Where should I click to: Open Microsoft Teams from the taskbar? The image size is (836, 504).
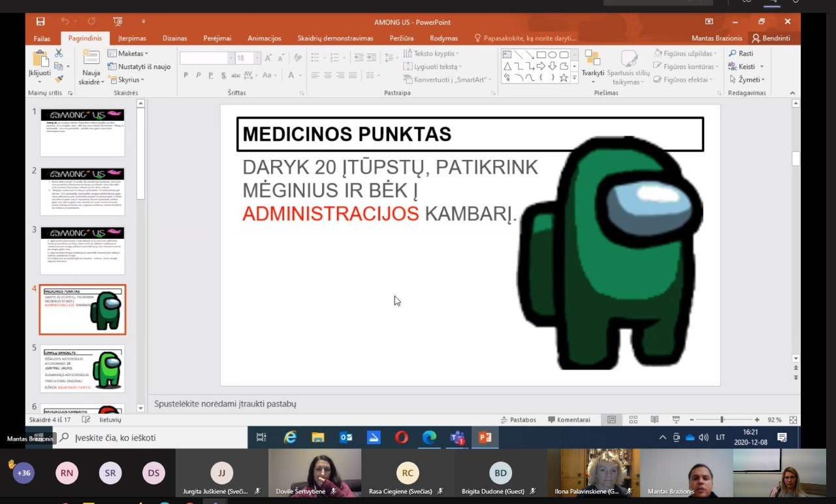coord(457,437)
